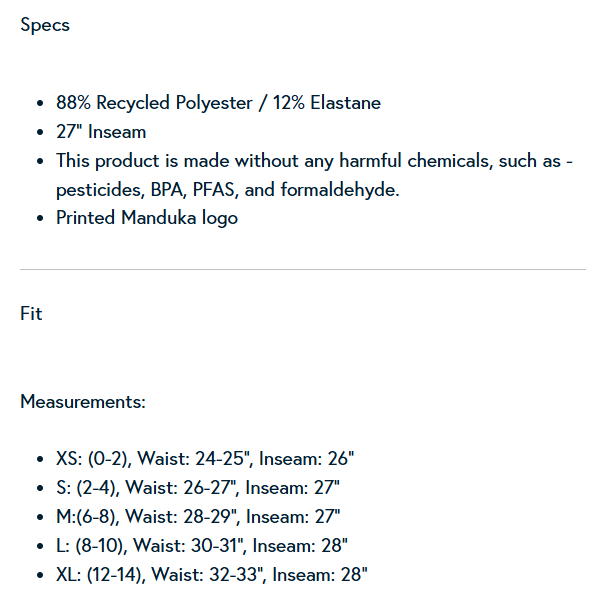Click the S: (2-4) size label
This screenshot has height=594, width=612.
(x=88, y=488)
